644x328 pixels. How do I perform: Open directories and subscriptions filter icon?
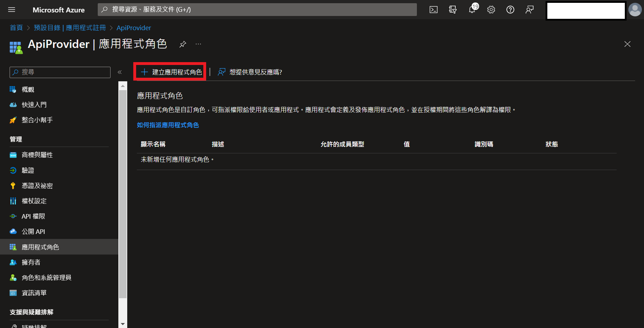pyautogui.click(x=453, y=10)
